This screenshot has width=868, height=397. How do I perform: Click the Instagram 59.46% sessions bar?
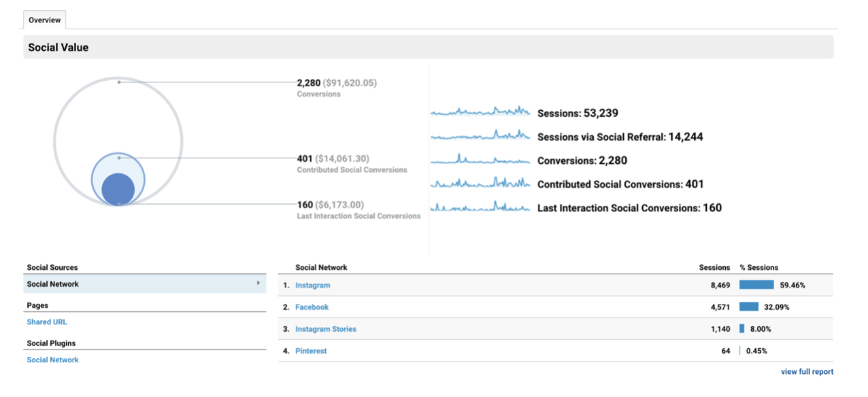tap(756, 285)
